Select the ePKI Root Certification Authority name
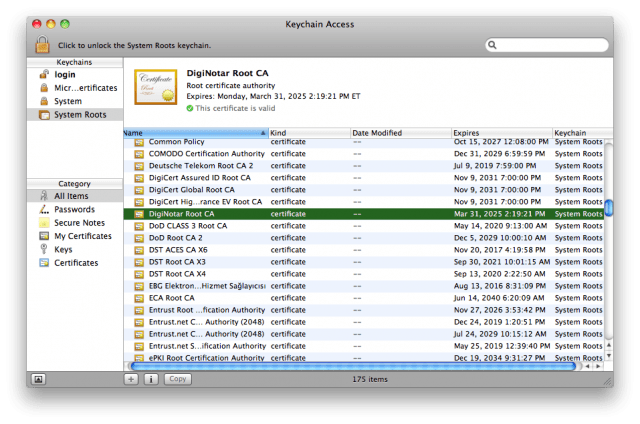 pyautogui.click(x=207, y=358)
